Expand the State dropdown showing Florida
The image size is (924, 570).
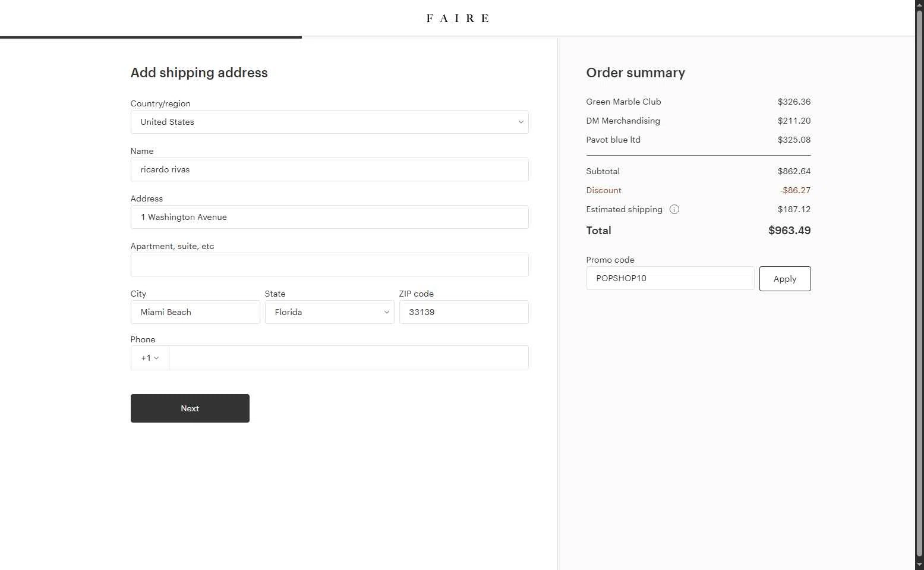click(329, 312)
